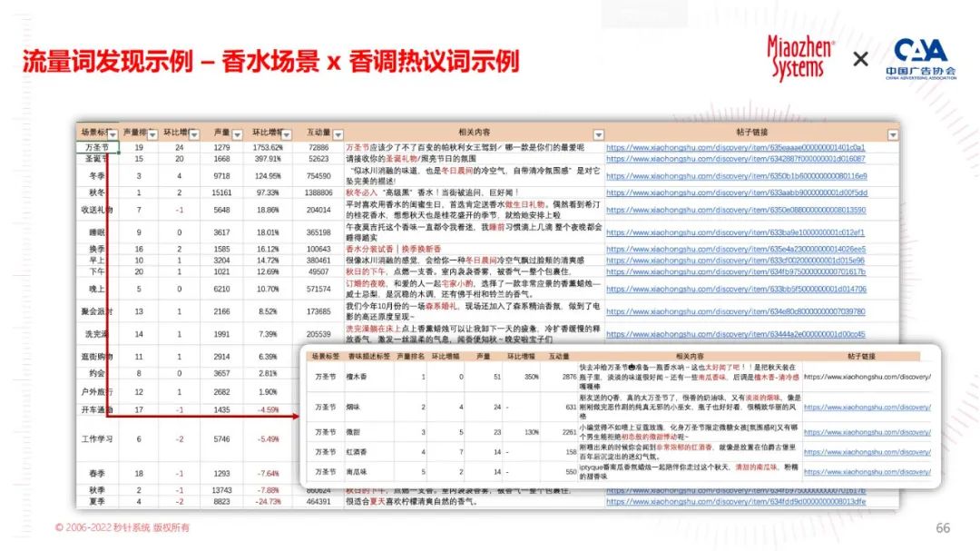Expand the 环比增幅 filter before 互动量
Image resolution: width=980 pixels, height=551 pixels.
coord(286,134)
